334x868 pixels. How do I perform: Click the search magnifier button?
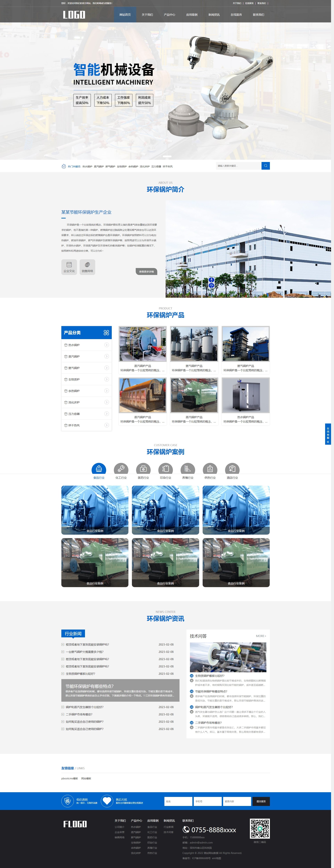point(265,166)
